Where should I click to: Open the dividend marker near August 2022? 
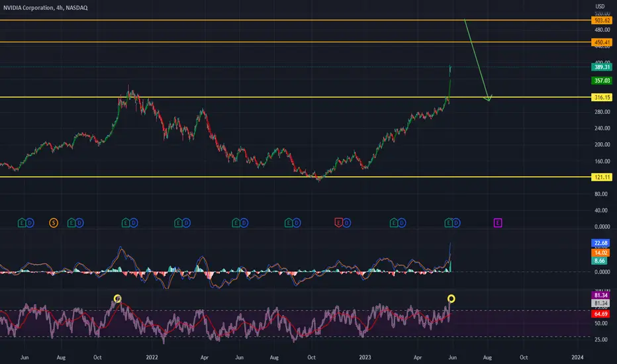tap(297, 223)
